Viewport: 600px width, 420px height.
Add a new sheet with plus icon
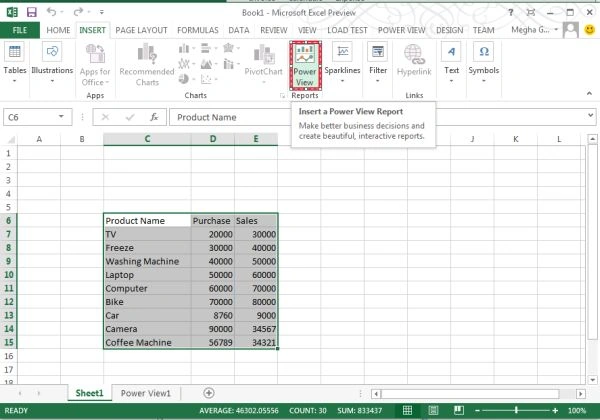pos(209,393)
